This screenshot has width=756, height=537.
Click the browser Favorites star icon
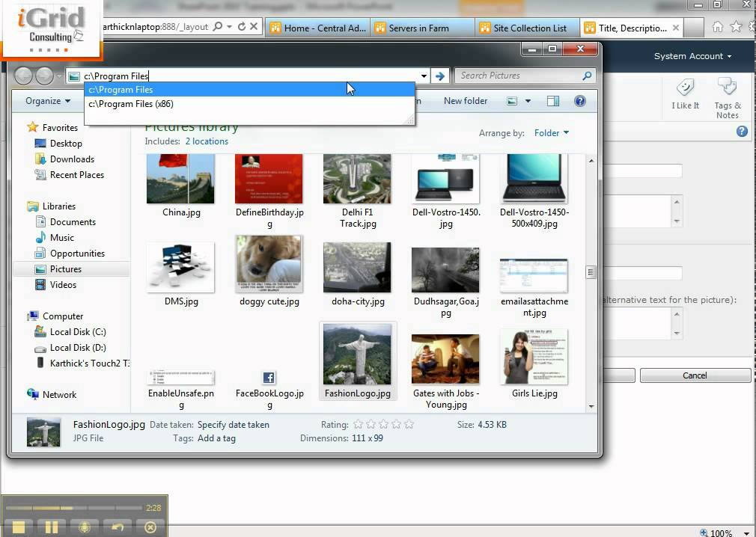tap(736, 27)
